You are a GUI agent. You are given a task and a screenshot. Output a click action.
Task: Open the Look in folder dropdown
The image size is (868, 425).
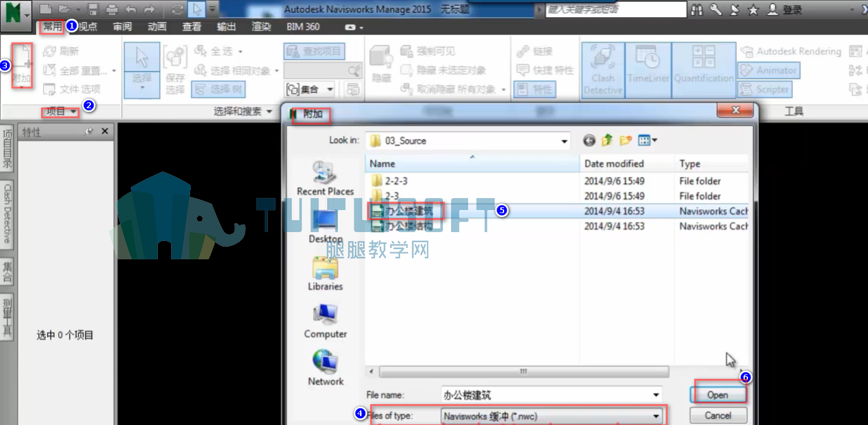tap(565, 140)
